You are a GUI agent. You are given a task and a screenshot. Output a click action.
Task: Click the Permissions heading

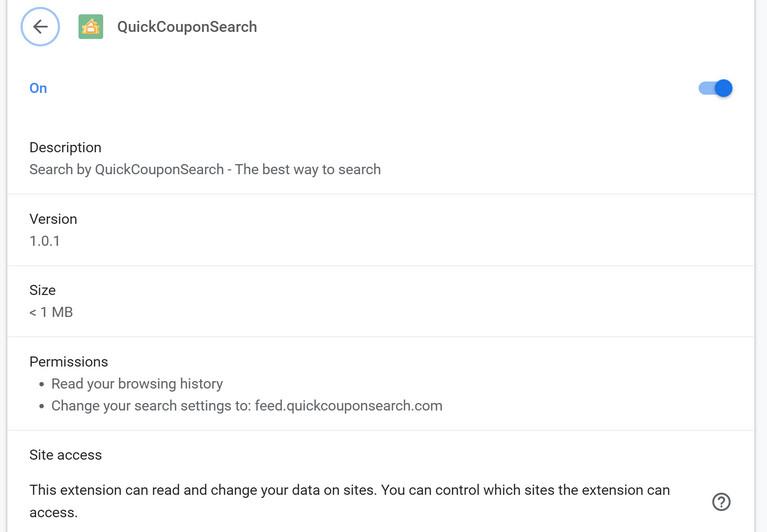tap(68, 362)
